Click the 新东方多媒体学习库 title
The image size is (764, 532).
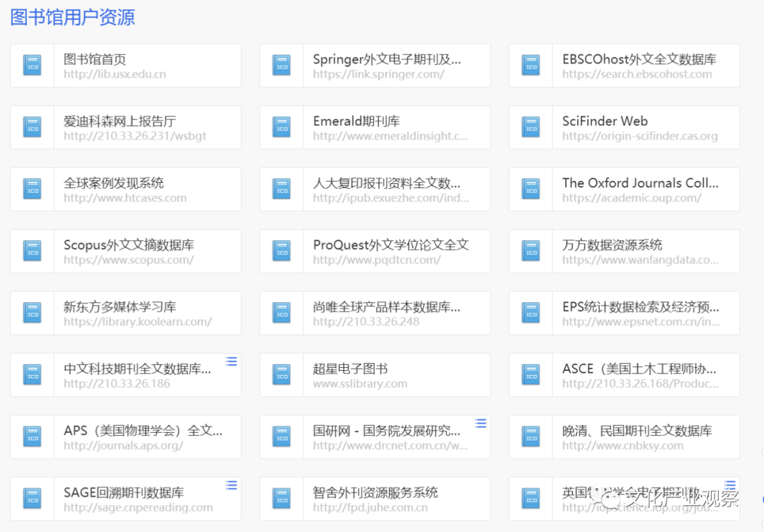tap(120, 307)
